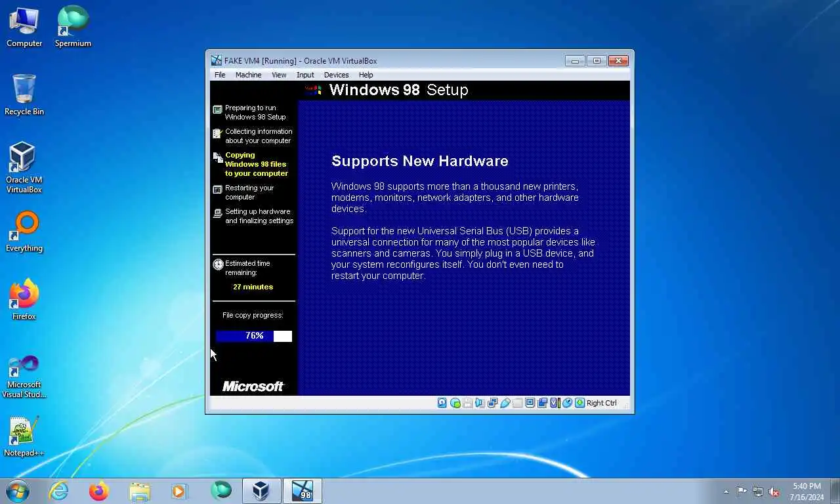
Task: Select the Spermium desktop shortcut
Action: [x=73, y=28]
